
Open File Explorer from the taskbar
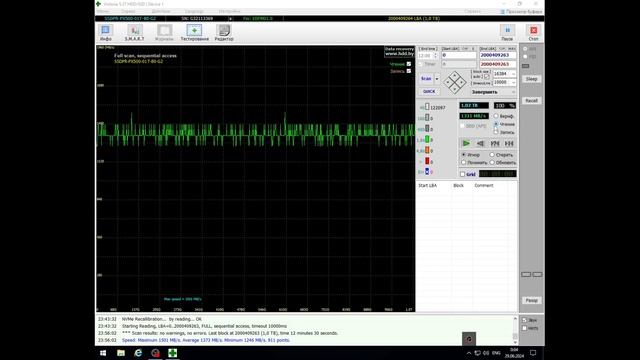(x=121, y=353)
